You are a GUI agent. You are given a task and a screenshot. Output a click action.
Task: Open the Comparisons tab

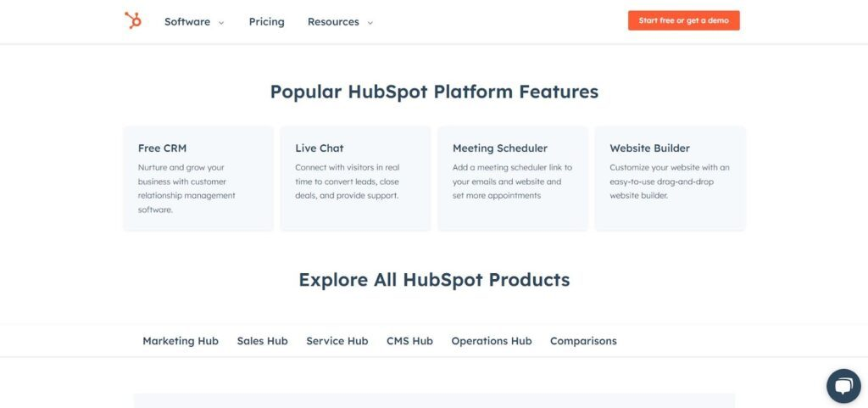click(583, 341)
